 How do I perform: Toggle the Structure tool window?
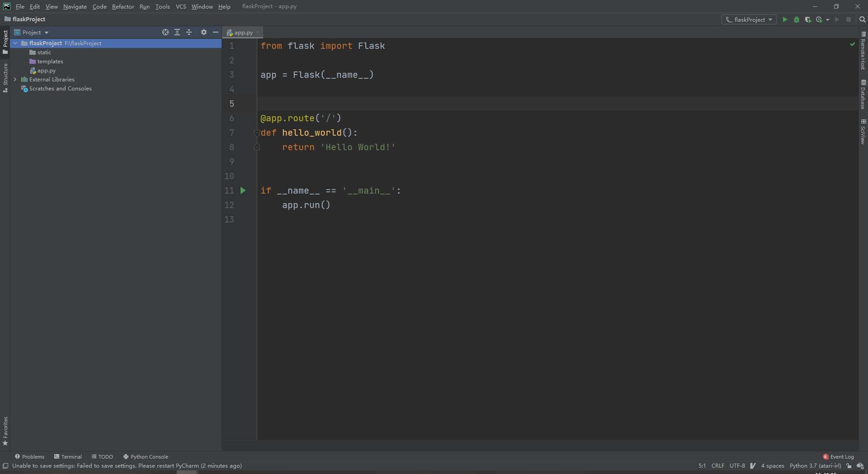coord(5,77)
